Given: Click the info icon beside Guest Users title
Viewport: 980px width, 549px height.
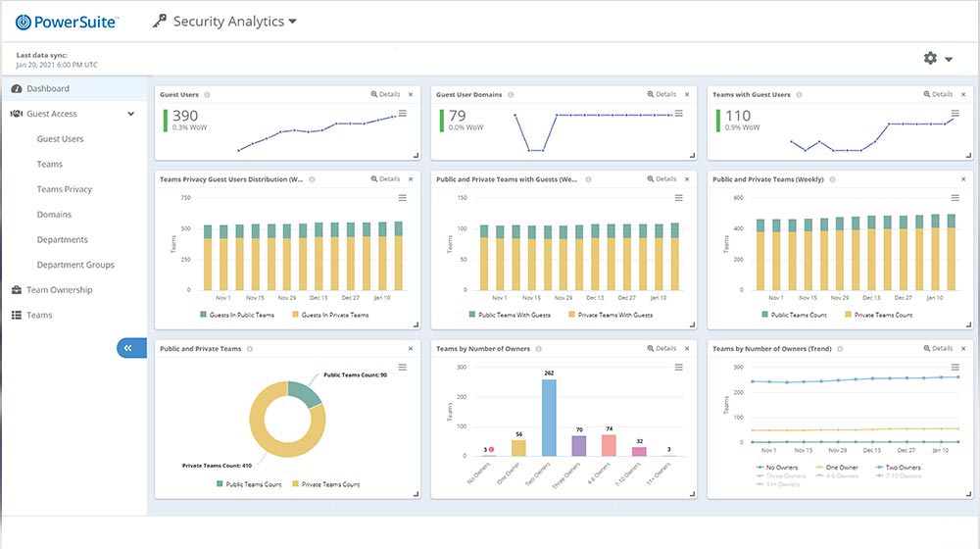Looking at the screenshot, I should pyautogui.click(x=208, y=95).
